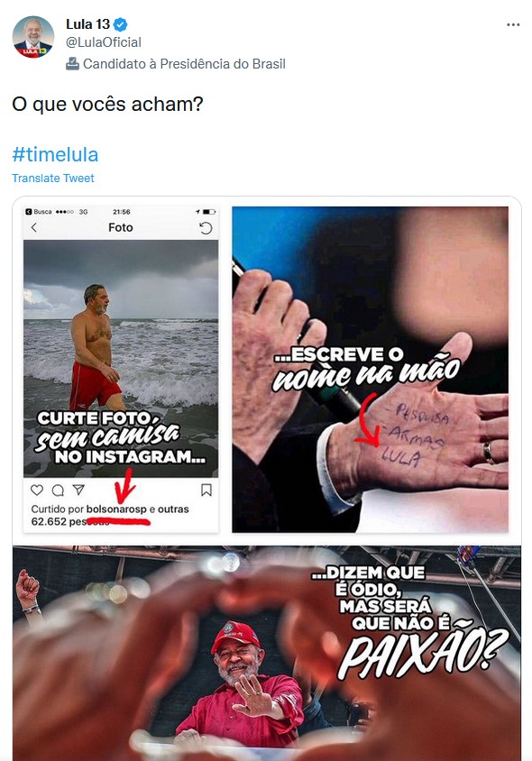Tap the comment bubble icon under beach photo
This screenshot has width=532, height=761.
pyautogui.click(x=58, y=491)
